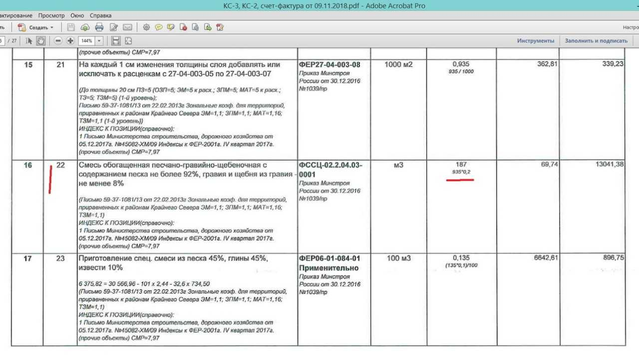This screenshot has height=364, width=639.
Task: Open the Заполнить и подписать panel
Action: click(596, 41)
